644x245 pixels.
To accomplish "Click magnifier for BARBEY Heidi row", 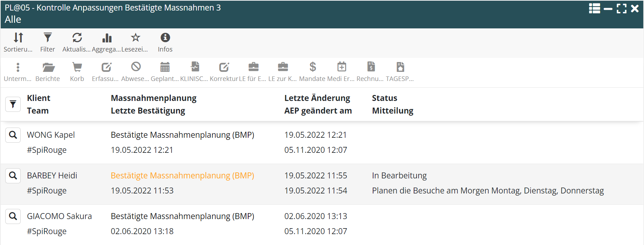I will [13, 176].
